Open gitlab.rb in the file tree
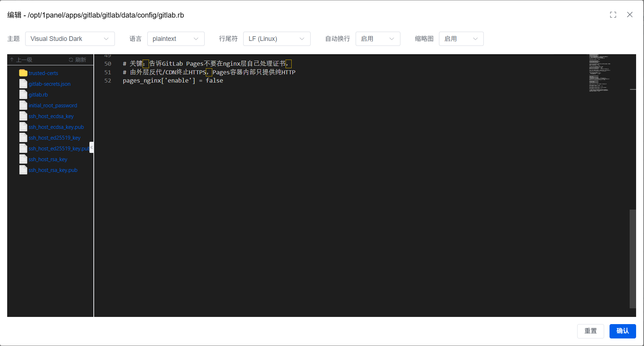This screenshot has width=644, height=346. [x=38, y=95]
